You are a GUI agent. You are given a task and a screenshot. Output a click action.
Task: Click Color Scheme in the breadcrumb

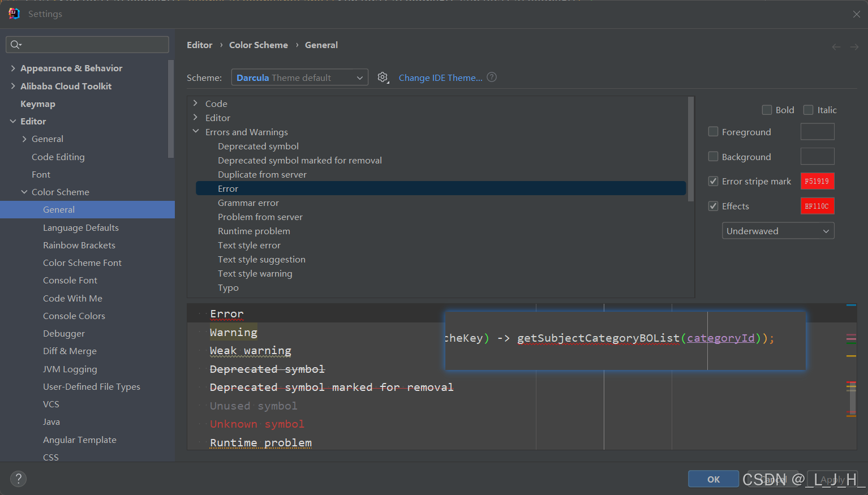[259, 45]
